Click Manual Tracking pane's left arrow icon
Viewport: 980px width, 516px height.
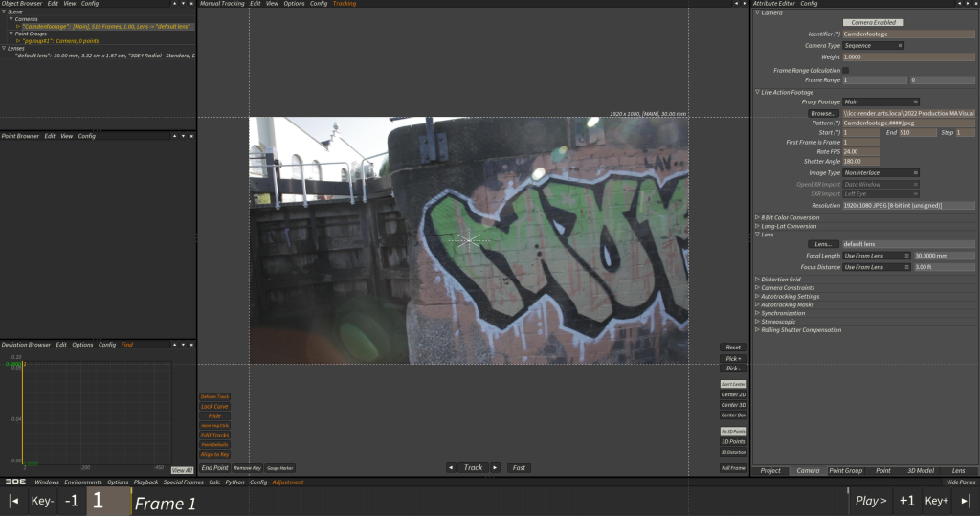(736, 4)
